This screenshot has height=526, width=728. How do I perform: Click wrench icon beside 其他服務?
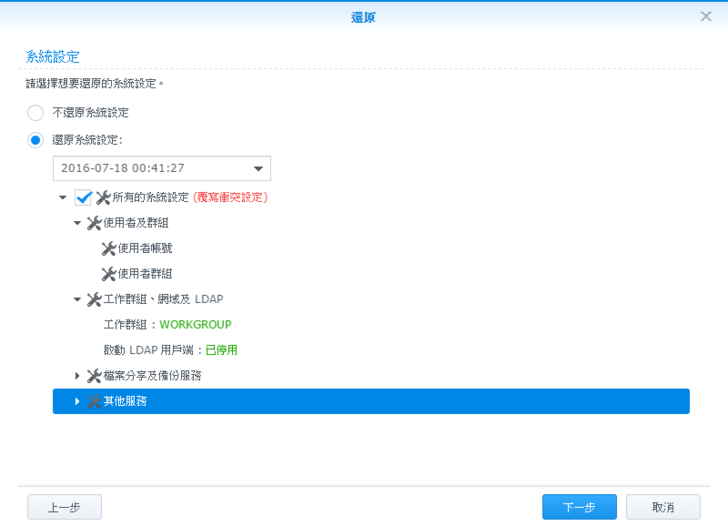click(94, 402)
